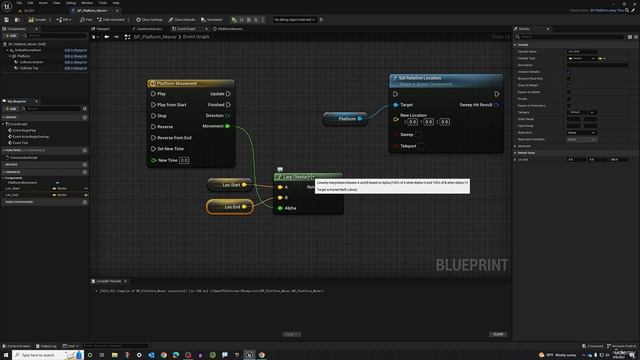Click the Simulation toolbar button
This screenshot has width=640, height=360.
[212, 20]
